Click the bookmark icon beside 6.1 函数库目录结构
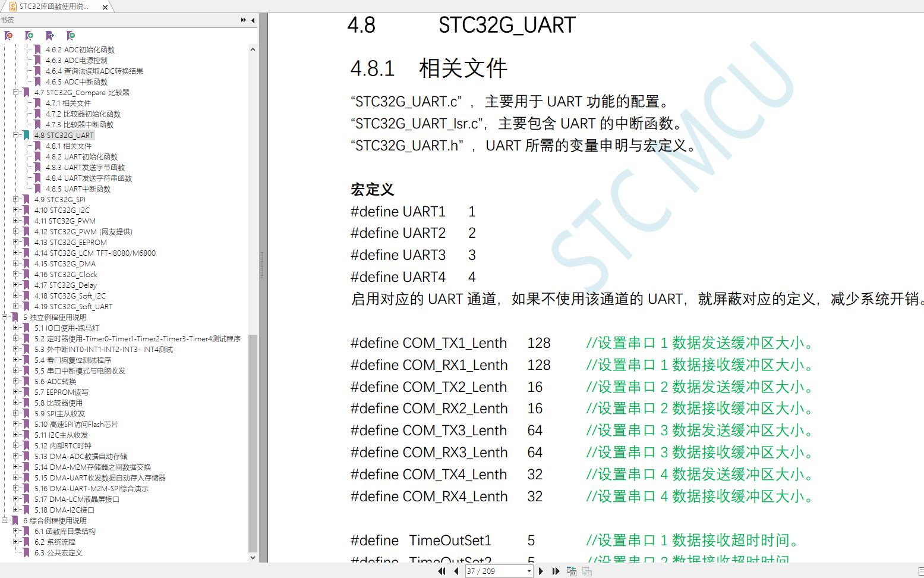This screenshot has height=578, width=924. [26, 532]
